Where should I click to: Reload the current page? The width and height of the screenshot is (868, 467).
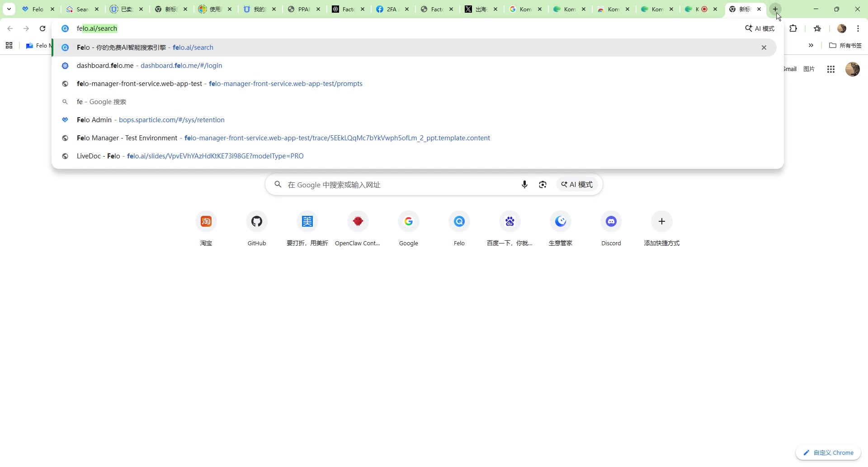(x=42, y=29)
